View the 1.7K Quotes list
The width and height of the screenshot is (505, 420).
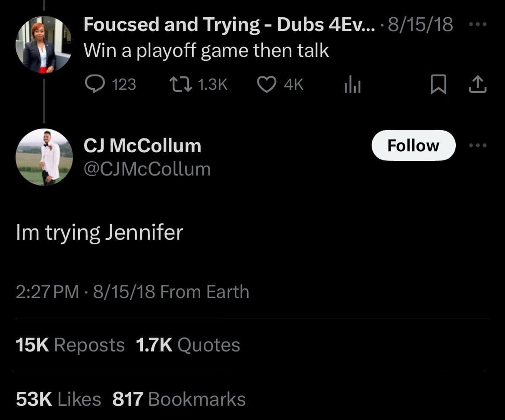[x=187, y=345]
